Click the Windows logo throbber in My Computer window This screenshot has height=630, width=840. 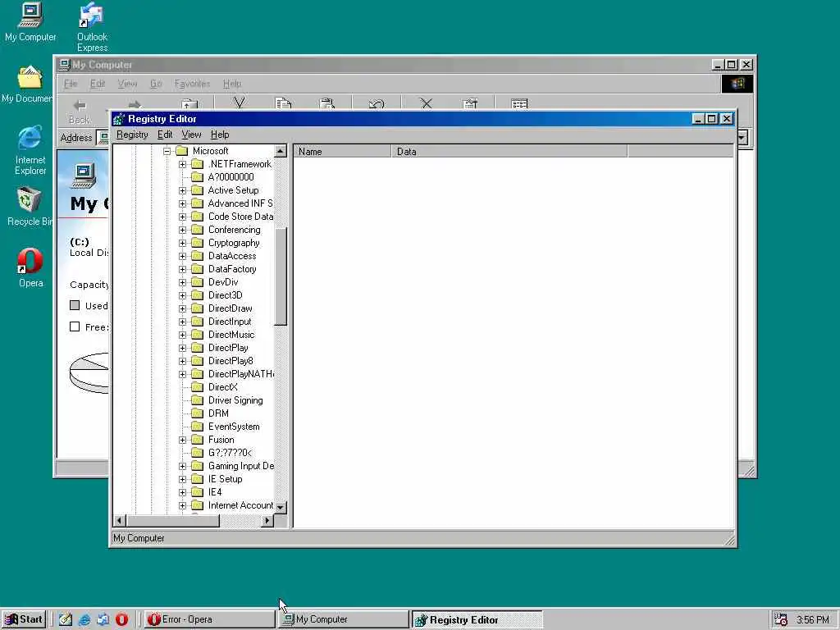[x=737, y=84]
